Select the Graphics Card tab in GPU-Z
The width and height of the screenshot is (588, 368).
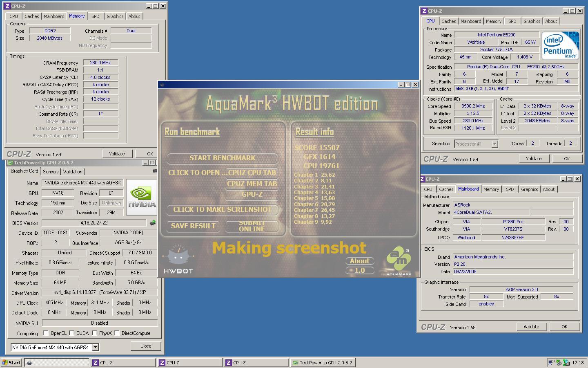pyautogui.click(x=24, y=171)
